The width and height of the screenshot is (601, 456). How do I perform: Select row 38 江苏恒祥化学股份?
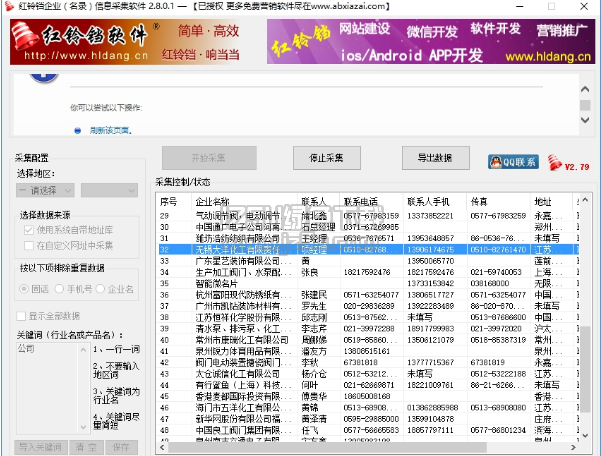pos(368,317)
